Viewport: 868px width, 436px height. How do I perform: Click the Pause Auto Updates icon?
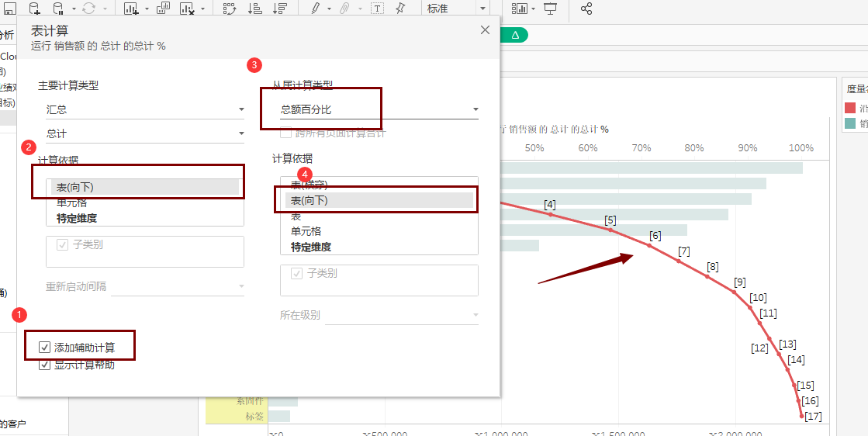(x=57, y=9)
